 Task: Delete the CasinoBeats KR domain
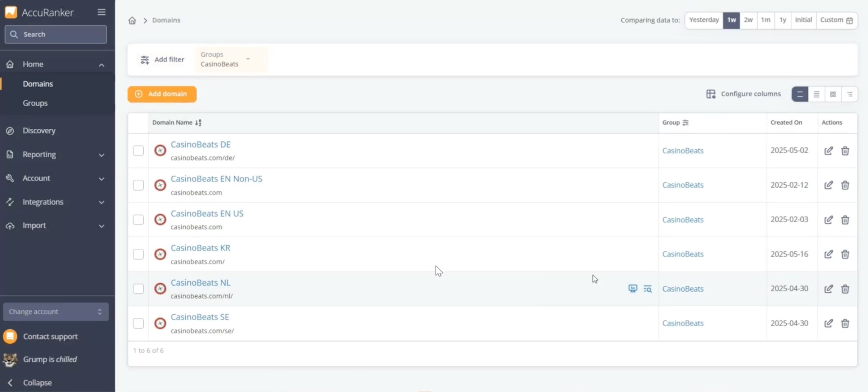(x=845, y=254)
